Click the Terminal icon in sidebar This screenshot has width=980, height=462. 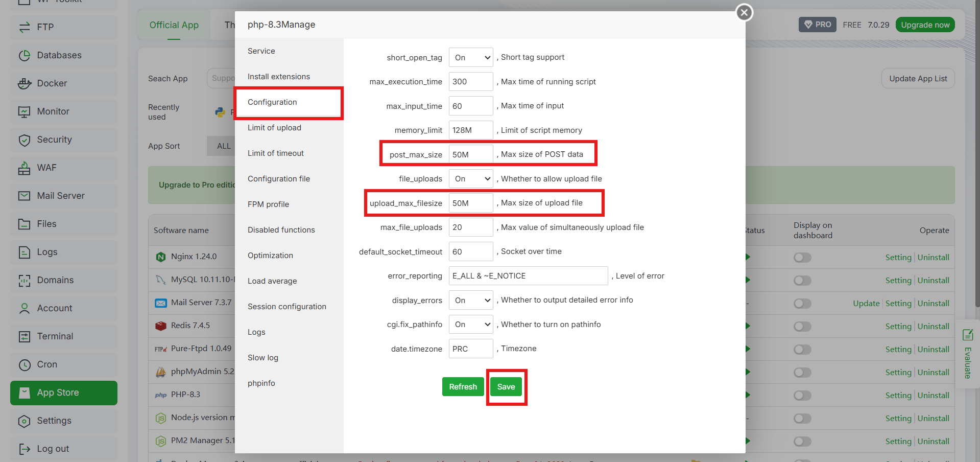(x=25, y=336)
